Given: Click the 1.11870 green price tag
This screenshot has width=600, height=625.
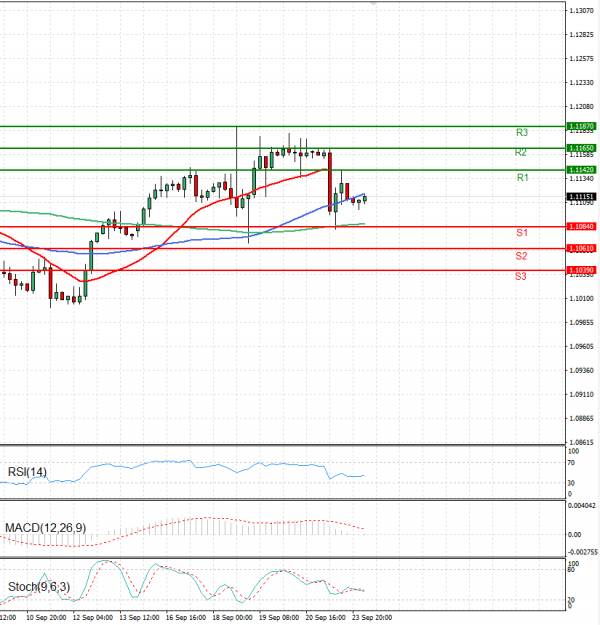Looking at the screenshot, I should (582, 127).
